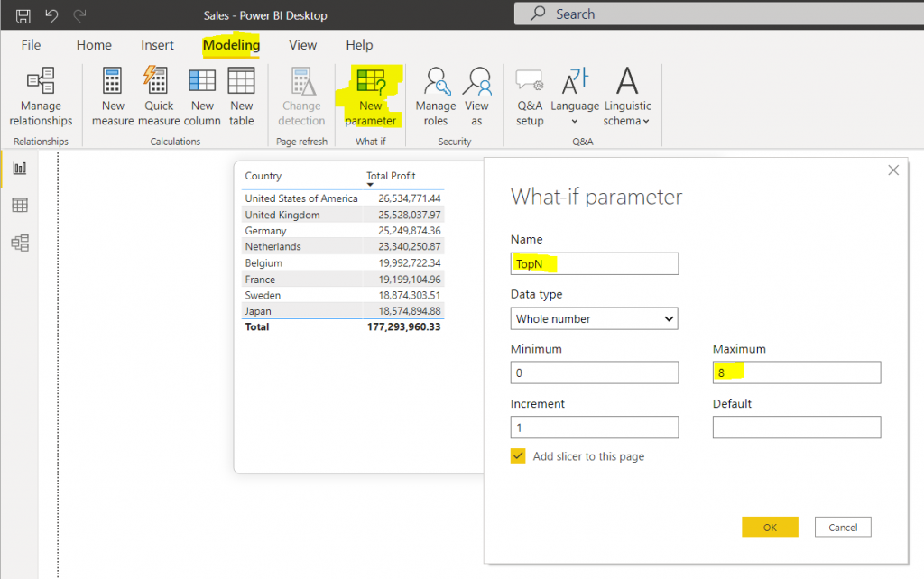Create a New measure
This screenshot has width=924, height=579.
pyautogui.click(x=113, y=97)
